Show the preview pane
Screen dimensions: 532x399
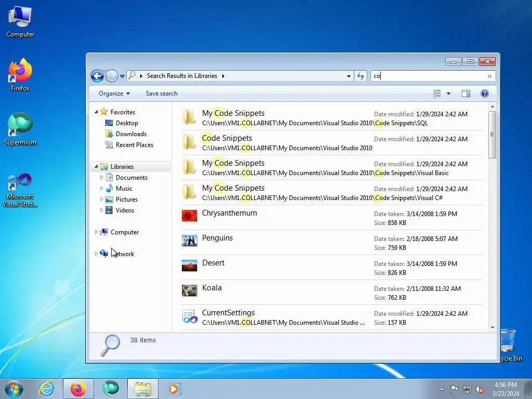coord(466,94)
